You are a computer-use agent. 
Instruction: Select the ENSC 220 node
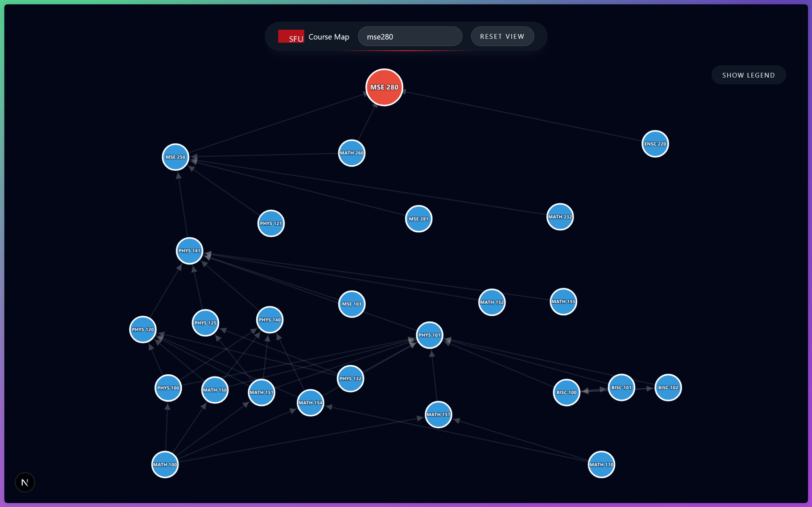655,144
